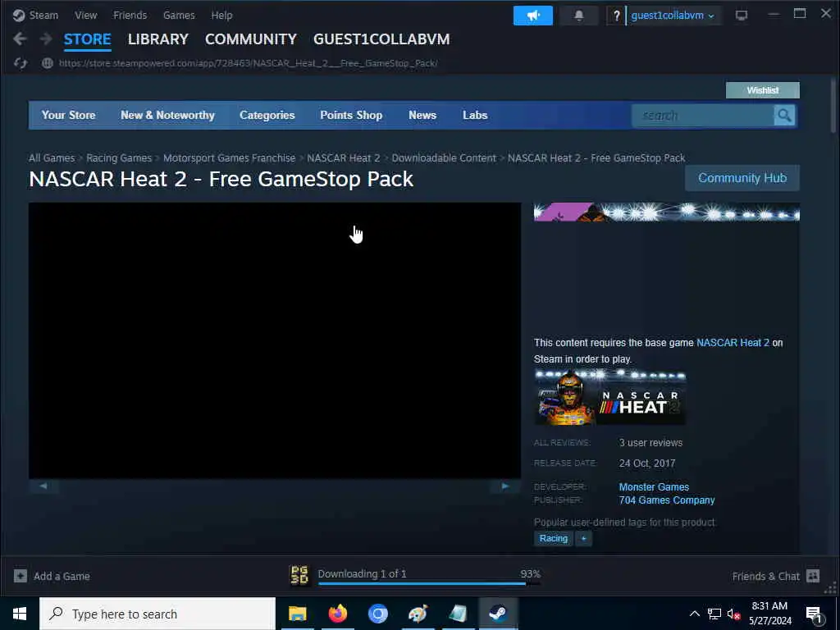Open publisher 704 Games Company link
Image resolution: width=840 pixels, height=630 pixels.
point(667,500)
